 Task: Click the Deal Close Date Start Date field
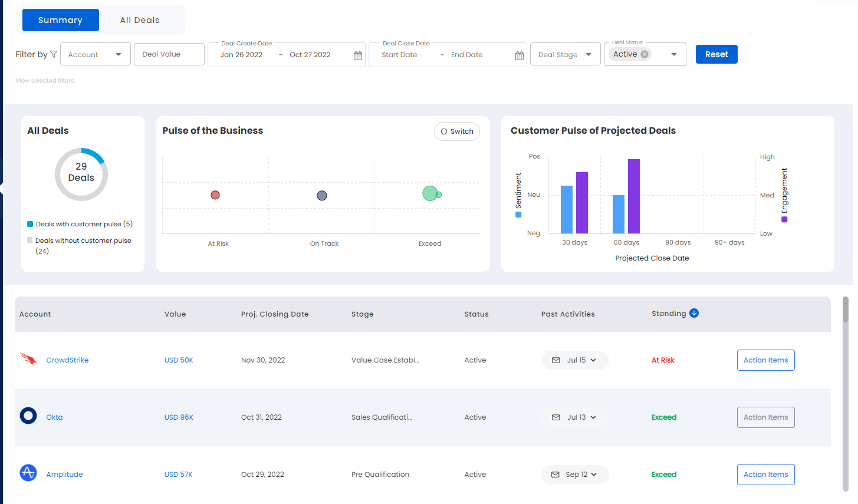[399, 55]
